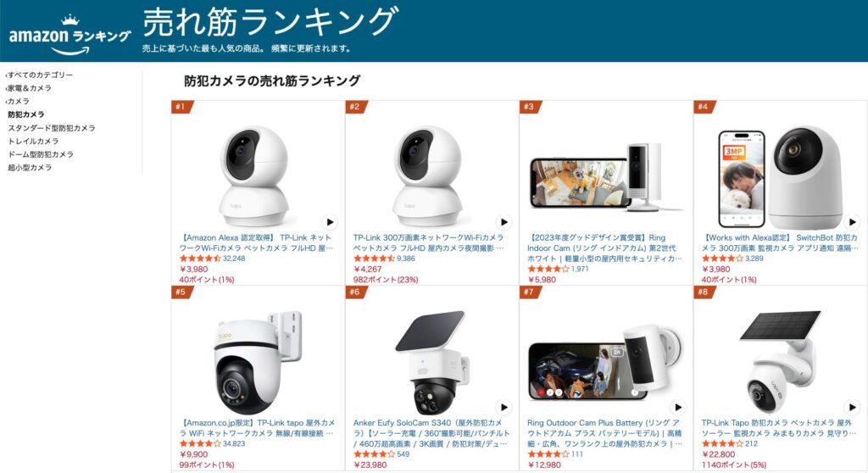The height and width of the screenshot is (473, 868).
Task: Open Anker Eufy SoloCam S340 title link
Action: [x=431, y=433]
